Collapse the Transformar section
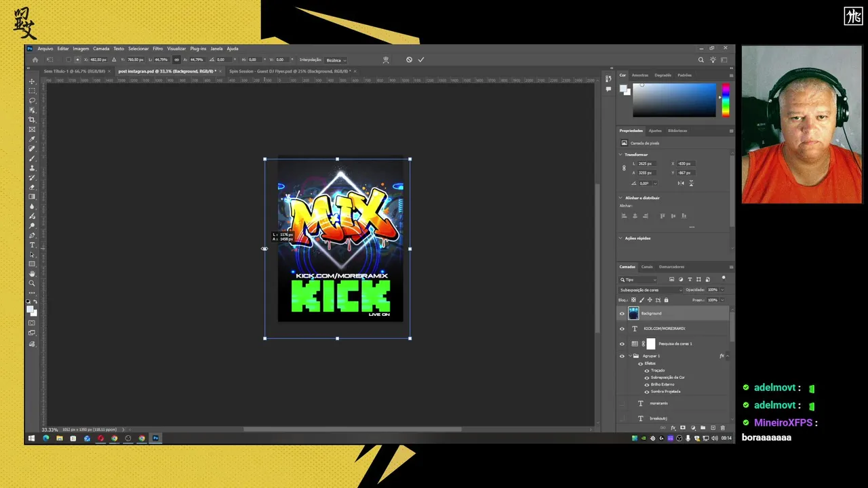Screen dimensions: 868x488 [x=620, y=155]
